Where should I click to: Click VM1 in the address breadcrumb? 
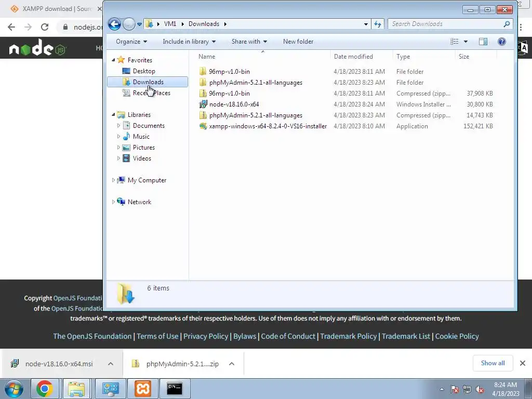[x=170, y=24]
